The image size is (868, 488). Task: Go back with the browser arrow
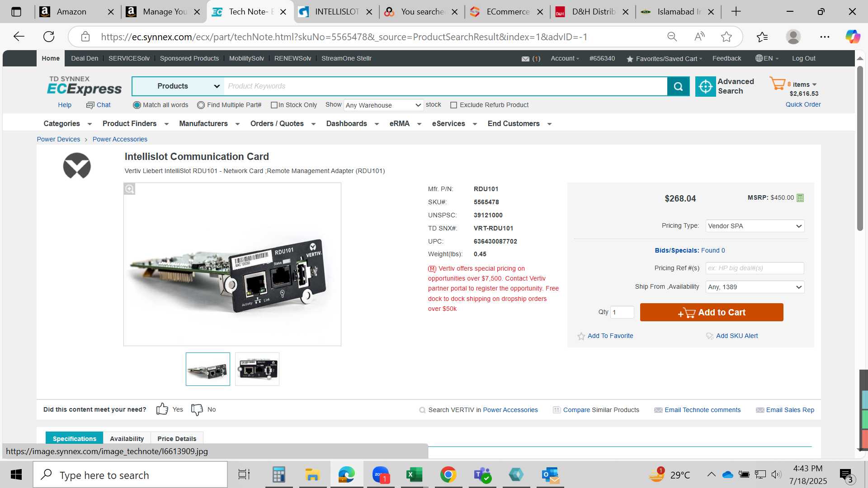[x=19, y=37]
